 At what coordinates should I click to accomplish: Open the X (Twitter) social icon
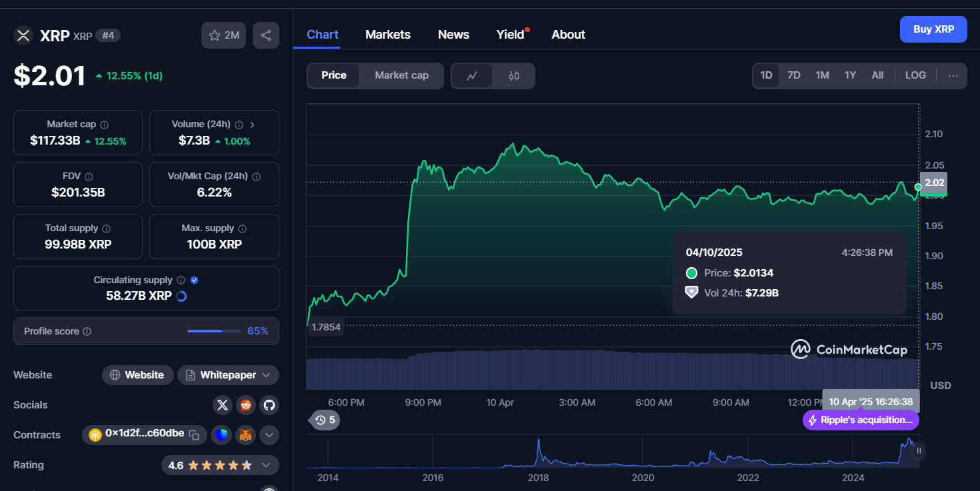pos(223,405)
